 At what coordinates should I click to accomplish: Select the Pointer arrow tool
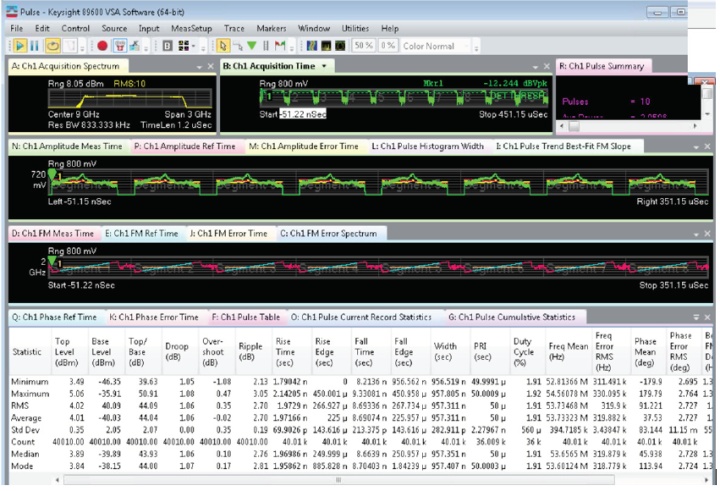(x=223, y=46)
